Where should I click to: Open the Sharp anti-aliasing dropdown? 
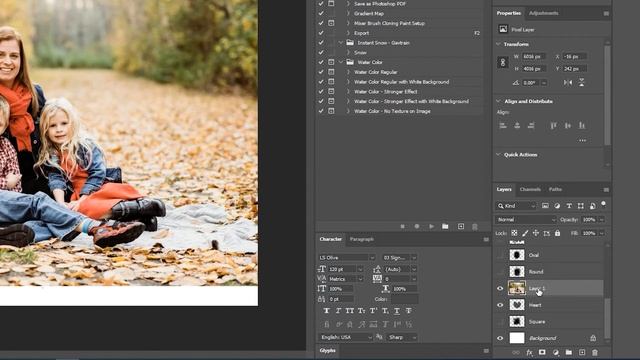coord(402,337)
